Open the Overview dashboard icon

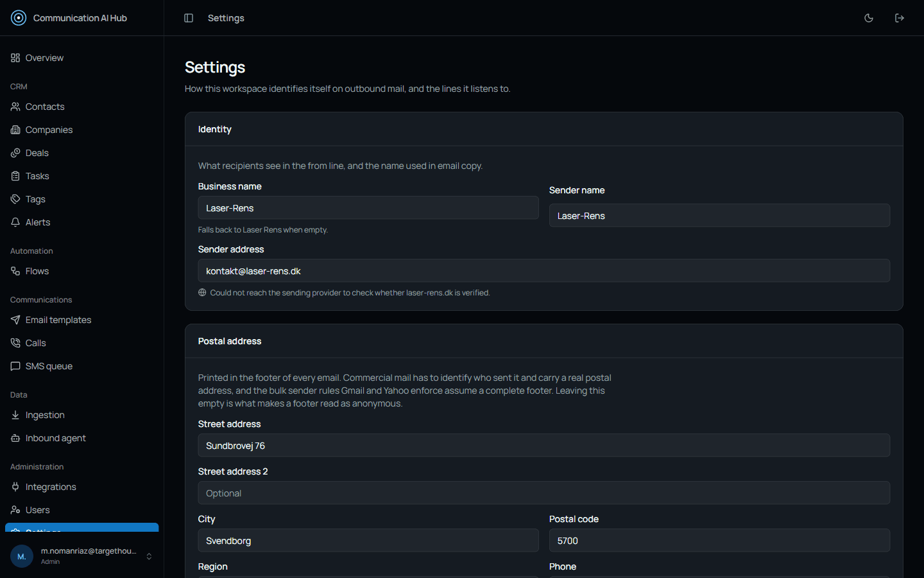click(15, 58)
